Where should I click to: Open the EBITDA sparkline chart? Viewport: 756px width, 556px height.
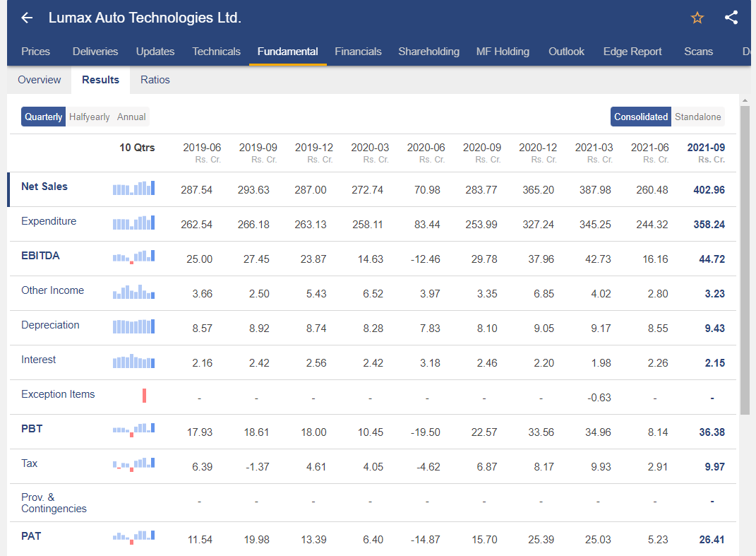[133, 256]
